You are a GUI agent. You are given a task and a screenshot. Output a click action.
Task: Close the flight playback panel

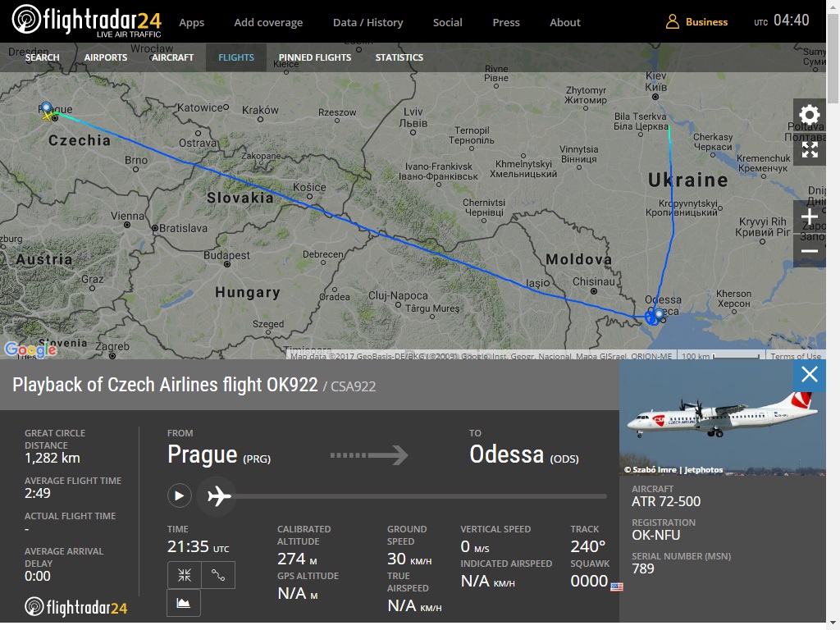(x=810, y=375)
